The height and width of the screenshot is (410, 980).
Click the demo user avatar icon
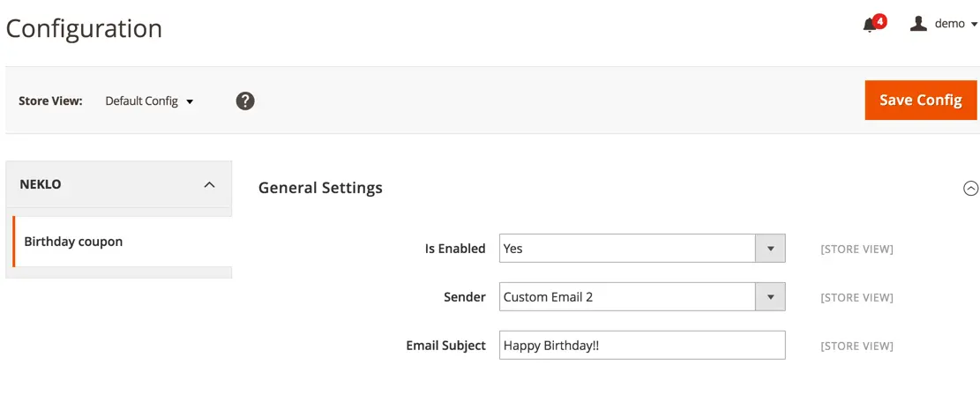pyautogui.click(x=918, y=24)
